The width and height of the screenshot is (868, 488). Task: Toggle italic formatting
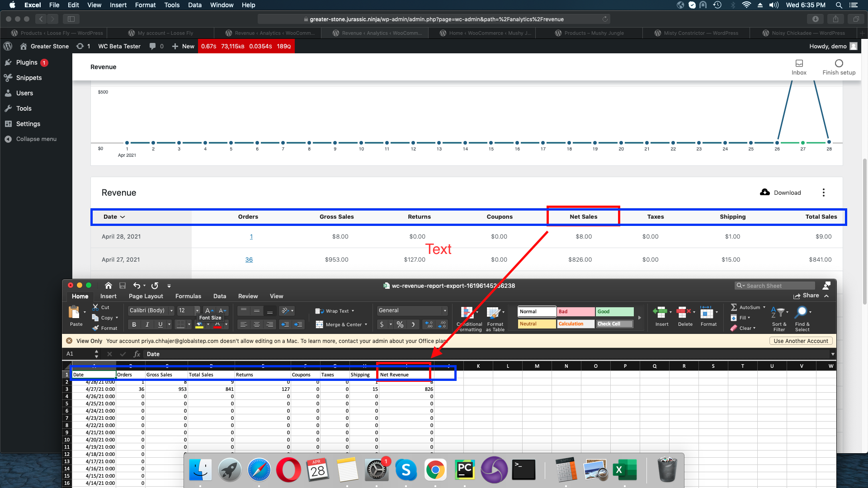click(147, 324)
